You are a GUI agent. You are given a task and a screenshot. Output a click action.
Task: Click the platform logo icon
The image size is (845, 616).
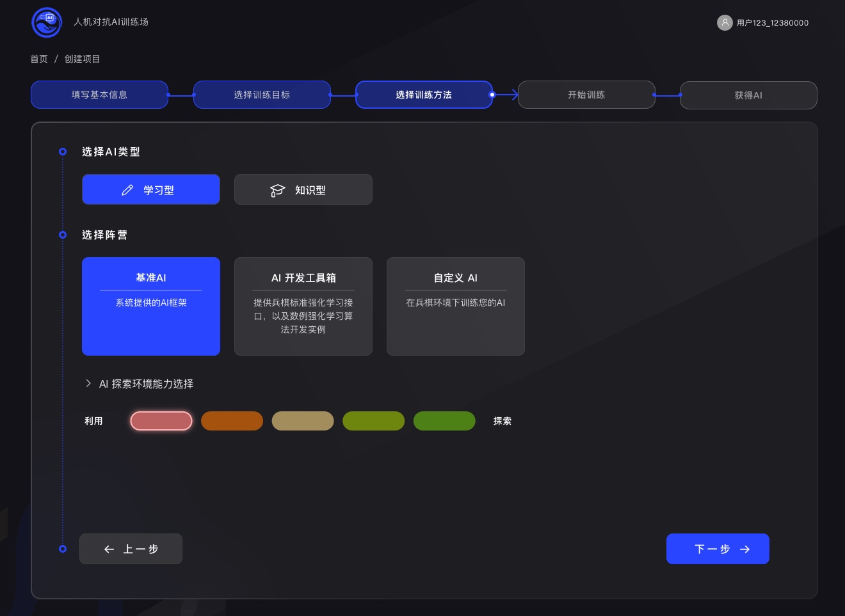pos(46,22)
